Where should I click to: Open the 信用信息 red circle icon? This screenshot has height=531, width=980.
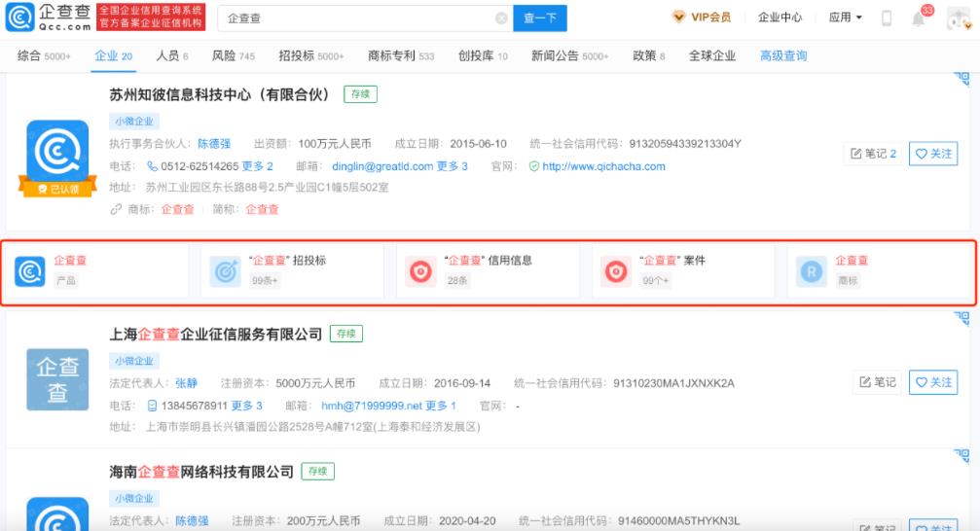420,271
